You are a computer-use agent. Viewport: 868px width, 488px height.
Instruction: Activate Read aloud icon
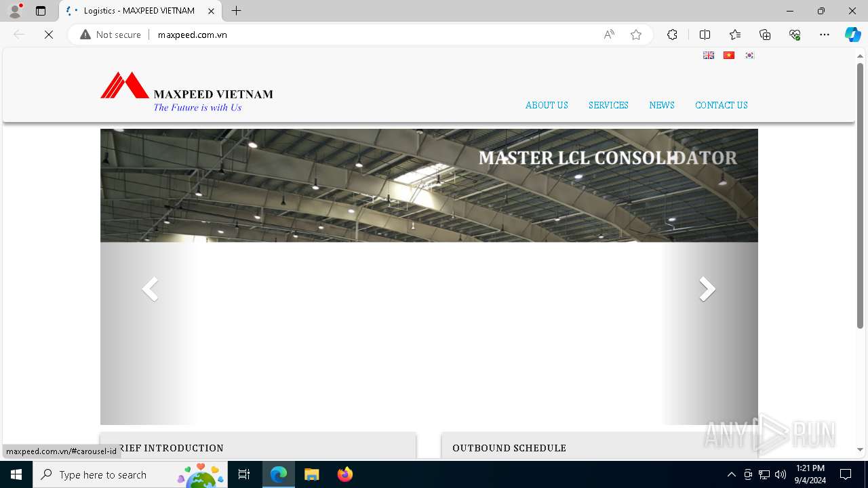[609, 35]
